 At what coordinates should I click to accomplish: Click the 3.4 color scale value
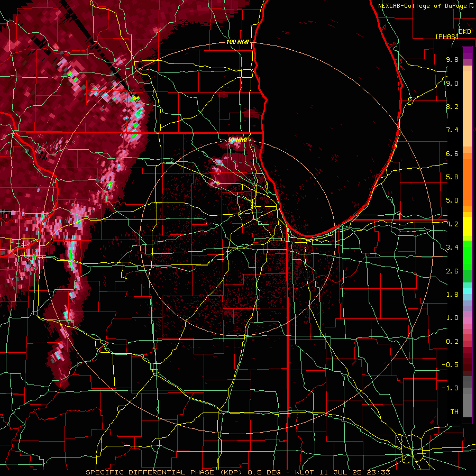click(452, 248)
